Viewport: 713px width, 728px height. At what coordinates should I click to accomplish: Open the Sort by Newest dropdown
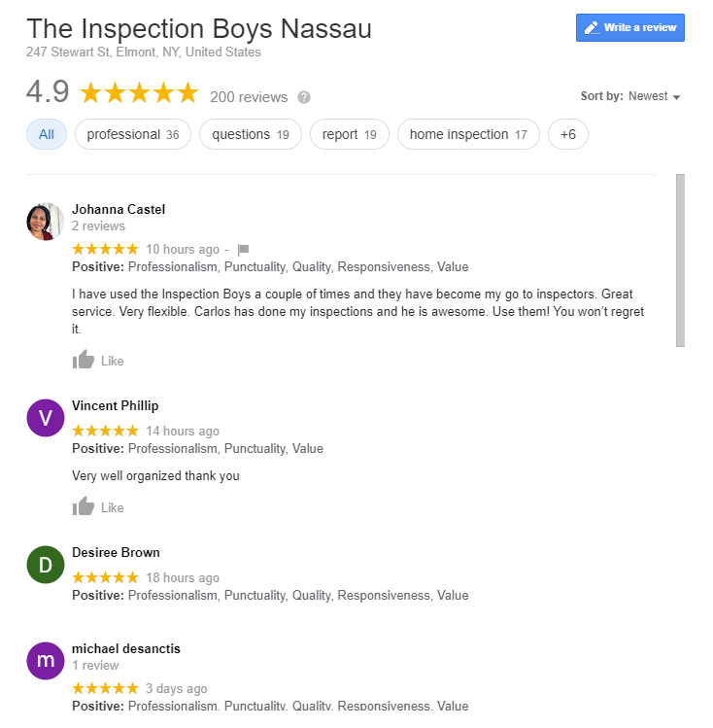[630, 96]
